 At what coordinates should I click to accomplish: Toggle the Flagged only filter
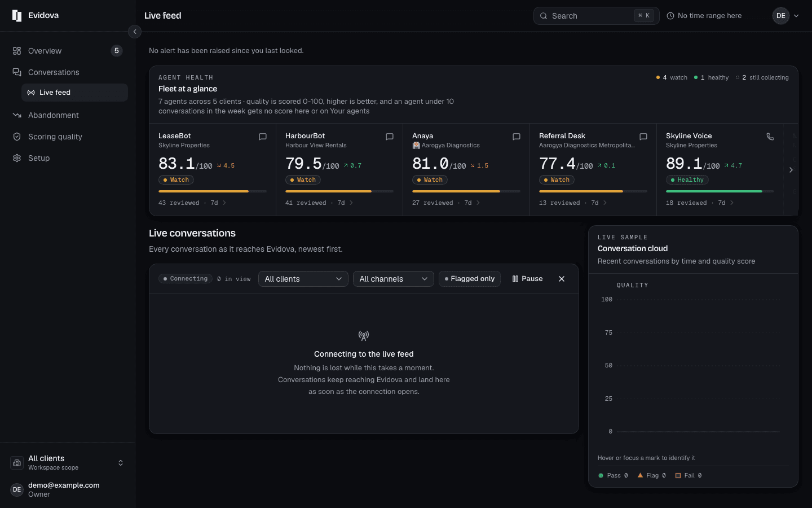[x=470, y=279]
